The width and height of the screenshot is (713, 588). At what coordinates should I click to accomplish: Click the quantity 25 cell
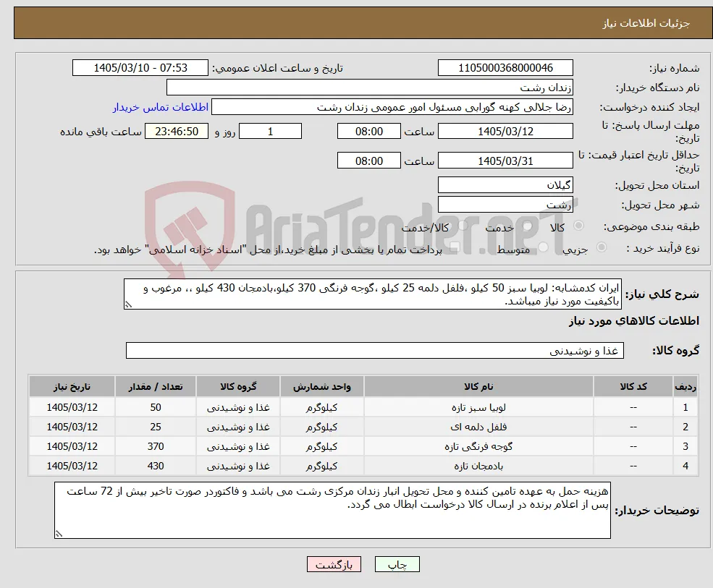tap(156, 427)
